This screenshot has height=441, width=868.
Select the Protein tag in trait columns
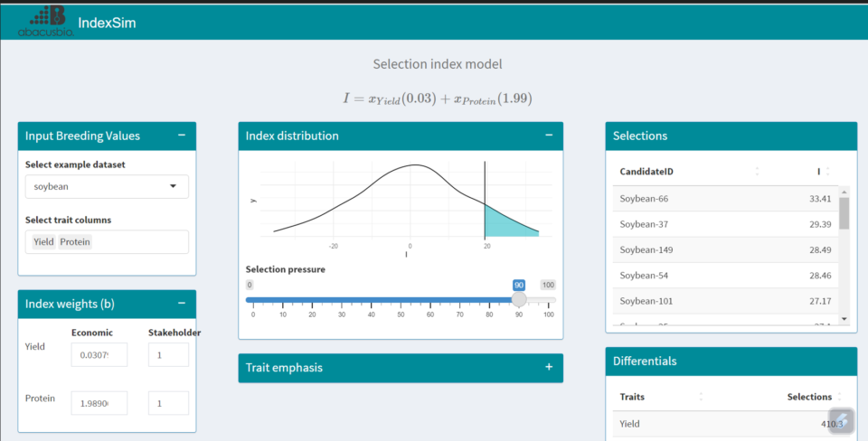75,242
